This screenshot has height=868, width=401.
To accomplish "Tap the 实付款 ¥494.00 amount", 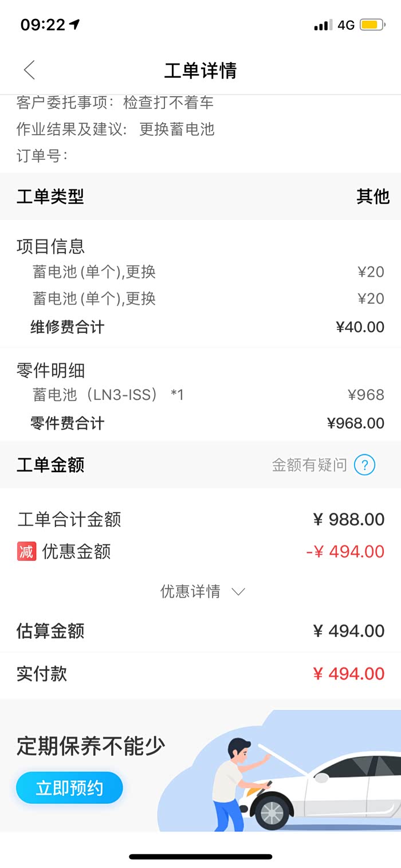I will 349,674.
